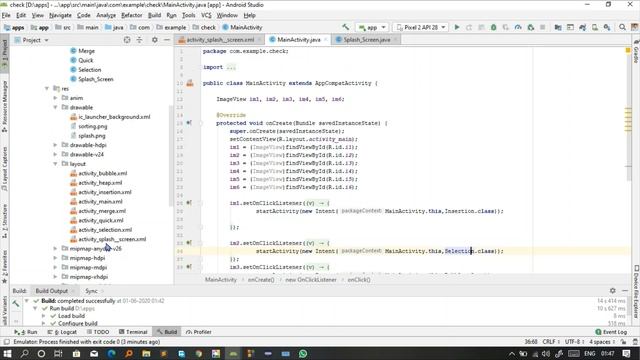Screen dimensions: 640x360
Task: Open the Device File Explorer side tab
Action: 636,291
